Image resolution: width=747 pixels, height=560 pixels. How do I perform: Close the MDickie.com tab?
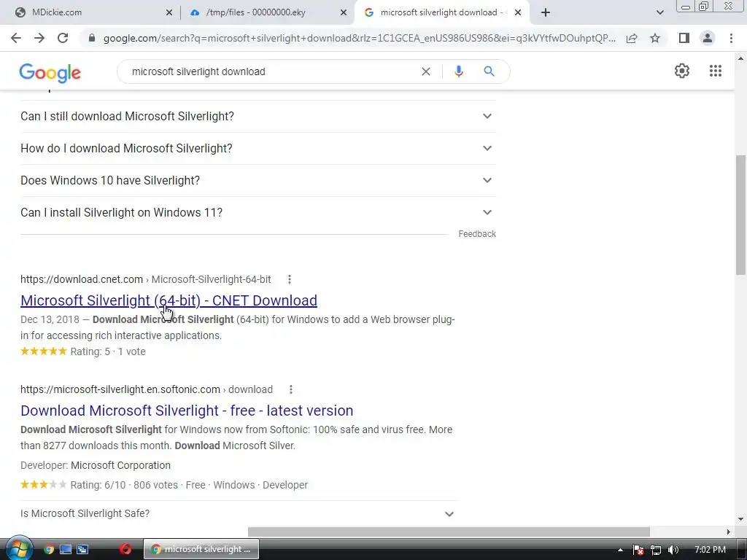[x=169, y=13]
